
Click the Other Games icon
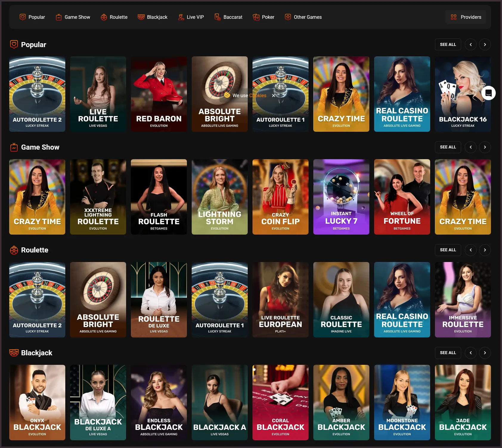[x=287, y=17]
